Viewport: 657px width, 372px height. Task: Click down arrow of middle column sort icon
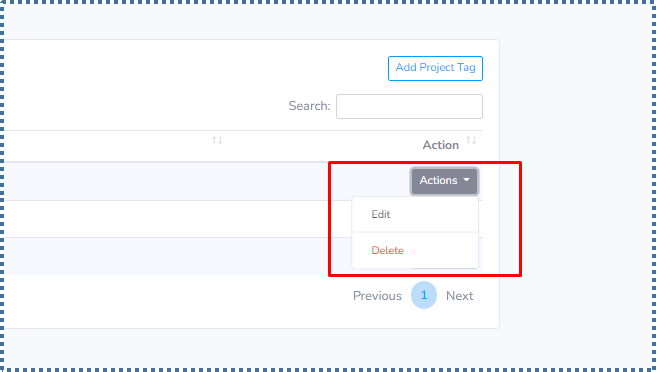pyautogui.click(x=220, y=140)
